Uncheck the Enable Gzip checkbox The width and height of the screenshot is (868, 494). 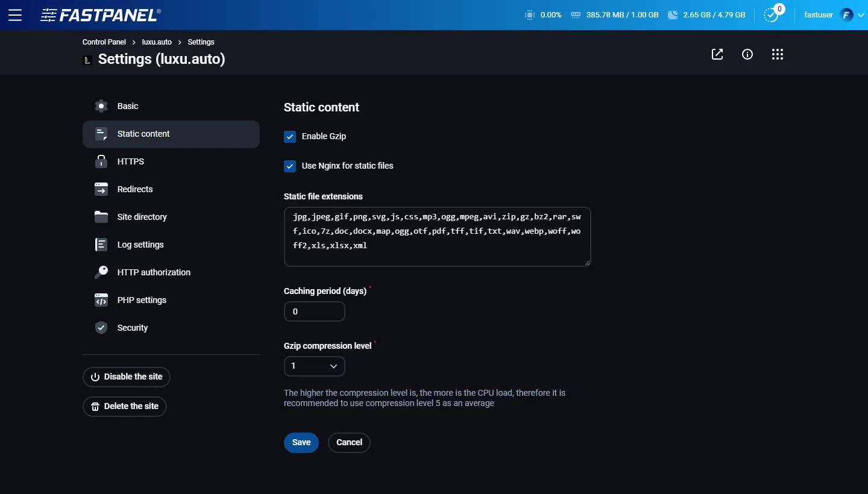(290, 137)
